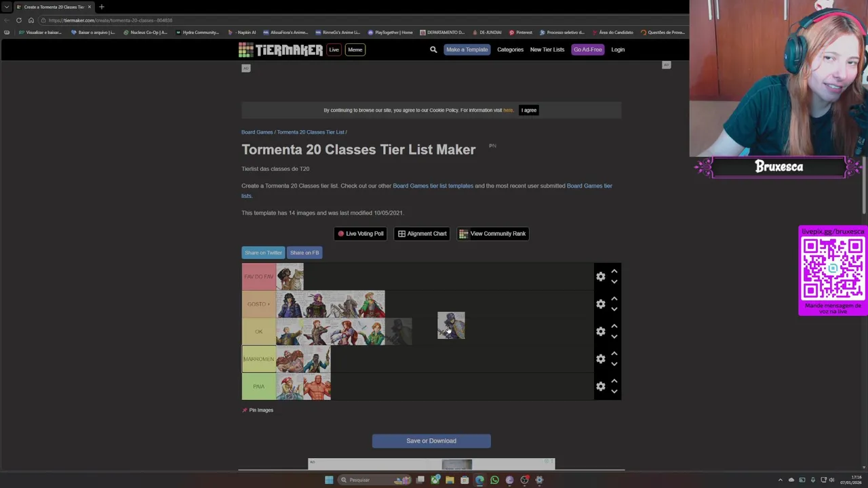Show hidden system tray icons
868x488 pixels.
(780, 480)
